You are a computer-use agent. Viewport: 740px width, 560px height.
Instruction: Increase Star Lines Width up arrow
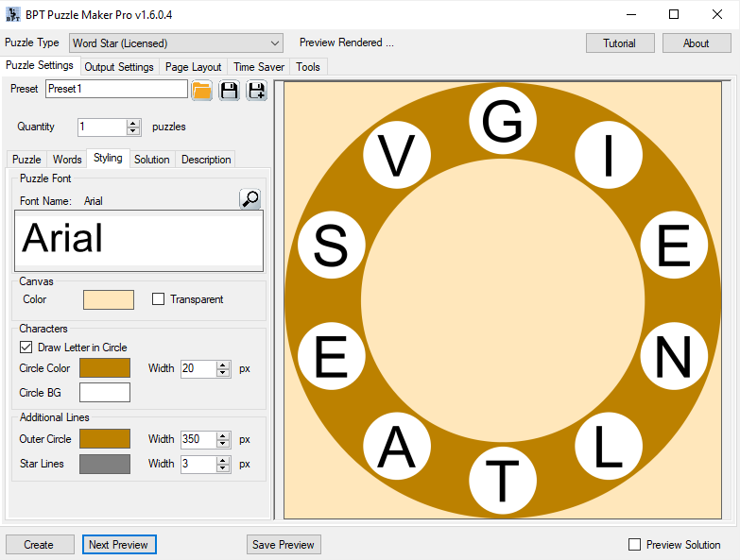click(223, 460)
